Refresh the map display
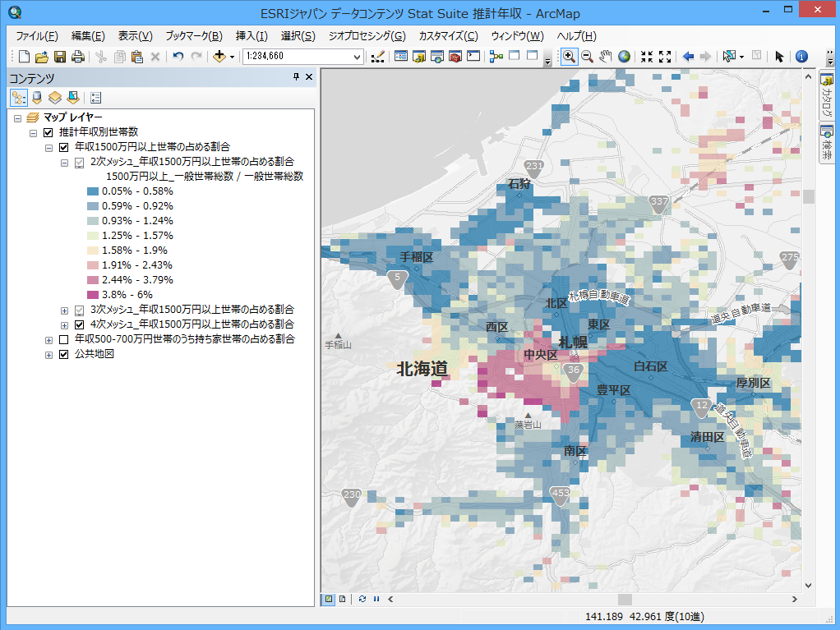The image size is (840, 630). [x=362, y=599]
